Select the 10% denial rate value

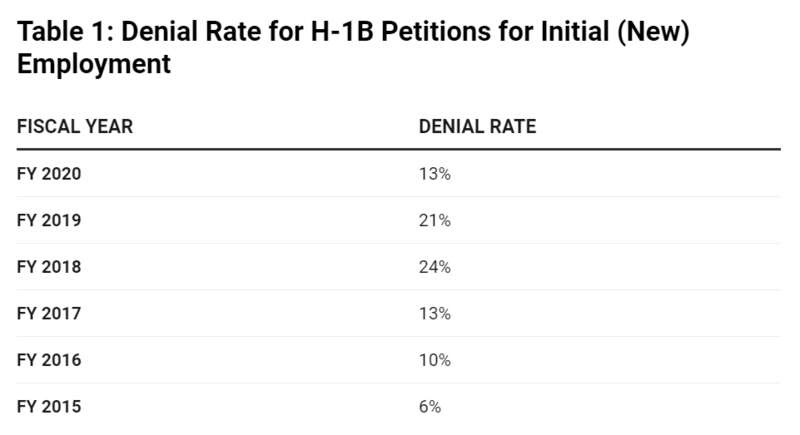point(435,360)
